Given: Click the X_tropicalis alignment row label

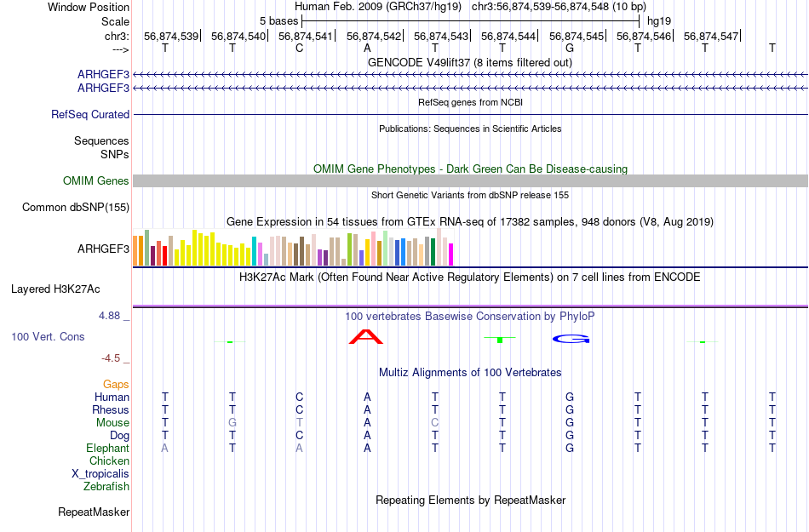Looking at the screenshot, I should pos(100,474).
